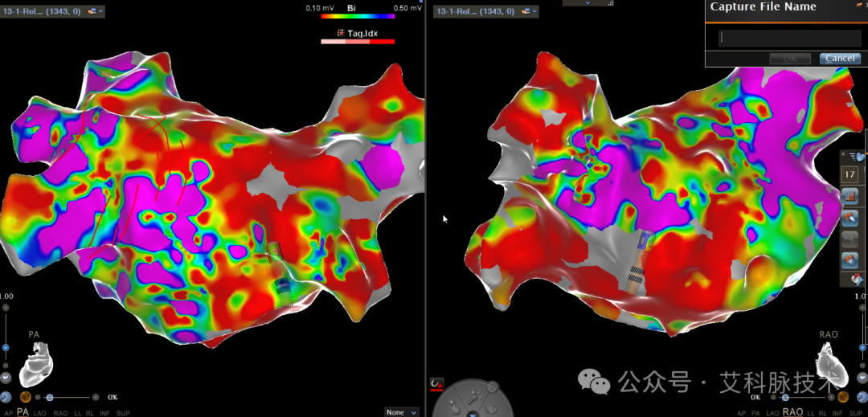Open the left map name dropdown
Image resolution: width=868 pixels, height=417 pixels.
[x=53, y=11]
